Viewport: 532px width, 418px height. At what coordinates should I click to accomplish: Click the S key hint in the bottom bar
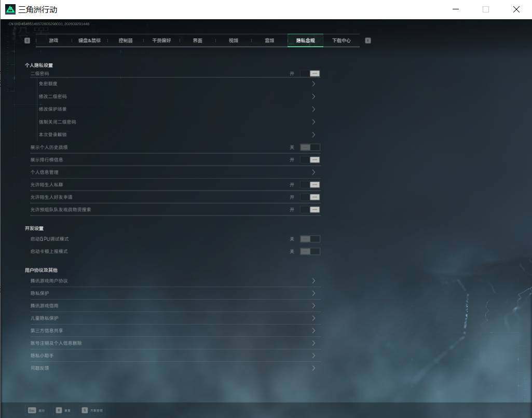85,410
